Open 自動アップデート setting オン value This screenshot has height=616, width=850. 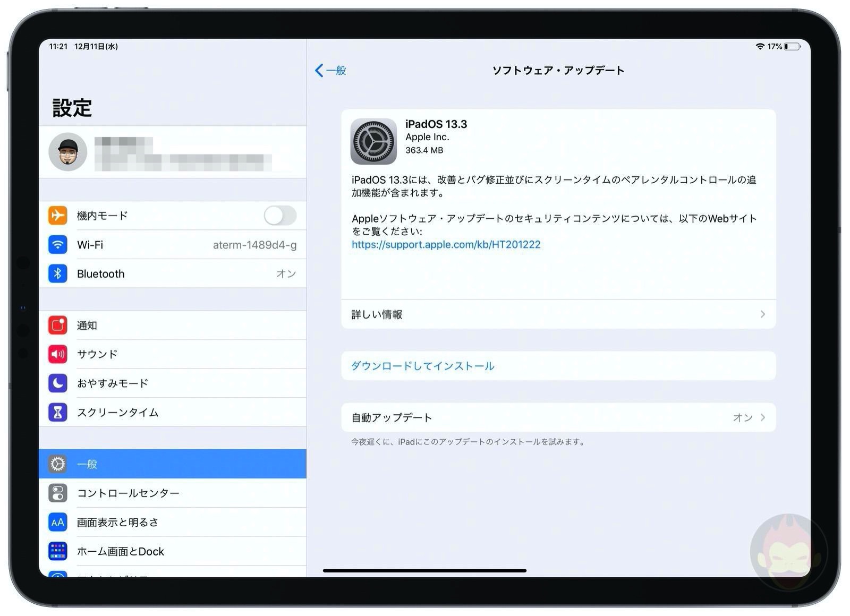pyautogui.click(x=743, y=417)
